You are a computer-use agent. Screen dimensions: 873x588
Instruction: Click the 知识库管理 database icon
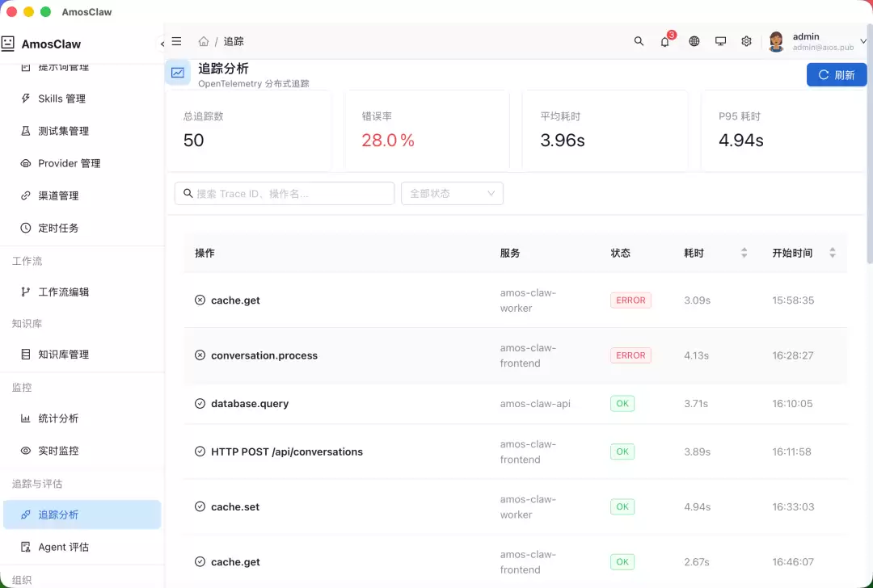26,354
